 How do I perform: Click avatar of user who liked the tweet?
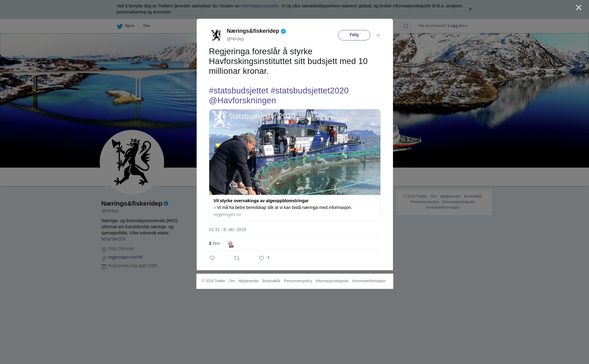[231, 244]
